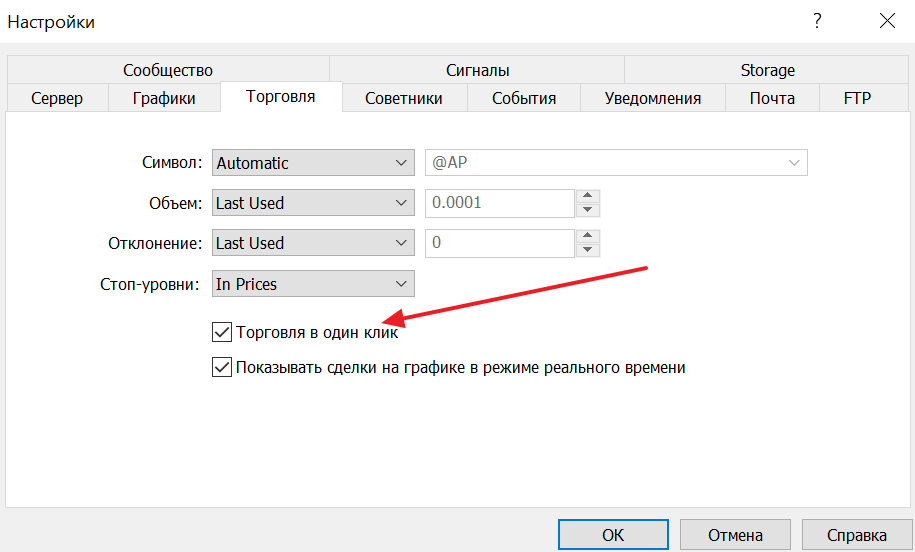Viewport: 915px width, 552px height.
Task: Click the volume value input field
Action: (x=500, y=203)
